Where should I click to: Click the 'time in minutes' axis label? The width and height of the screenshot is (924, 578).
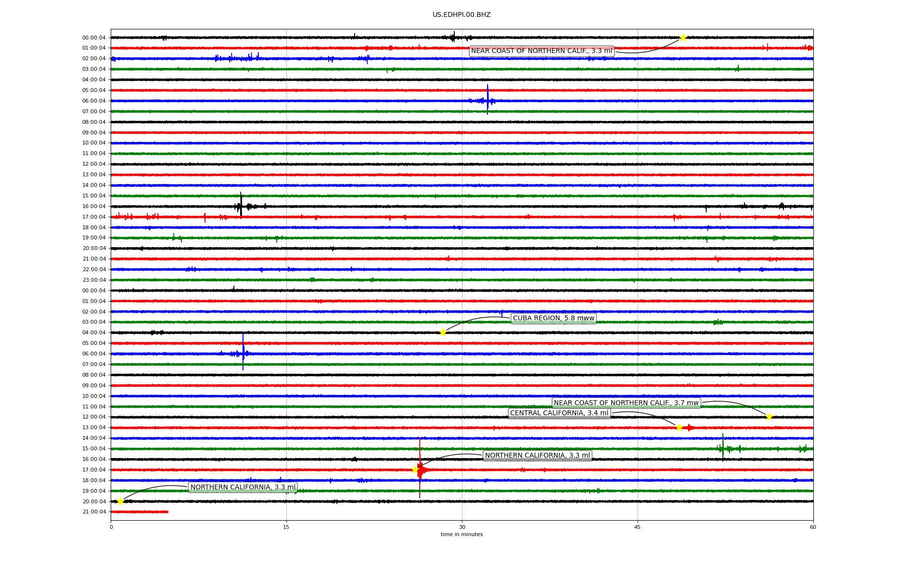[x=462, y=534]
